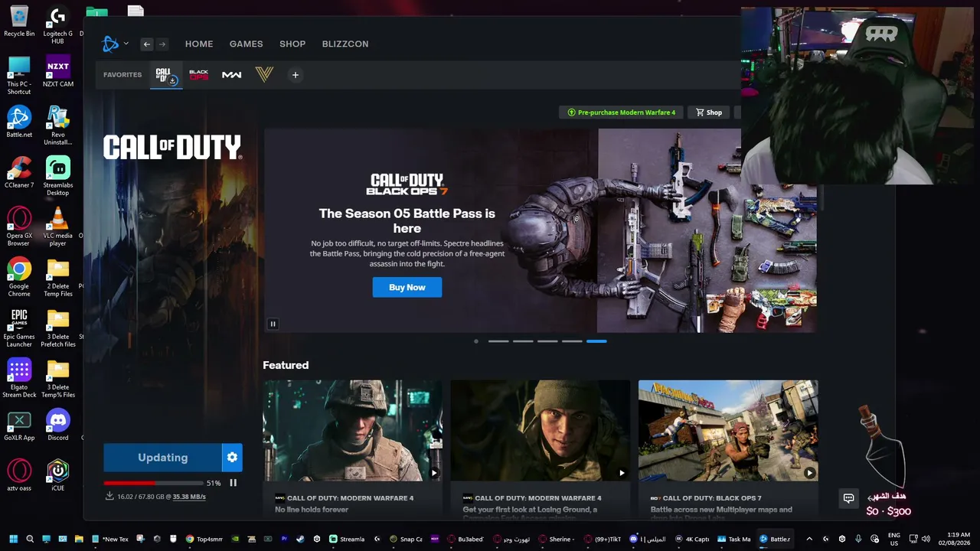
Task: Open the aztv oass desktop icon
Action: coord(19,475)
